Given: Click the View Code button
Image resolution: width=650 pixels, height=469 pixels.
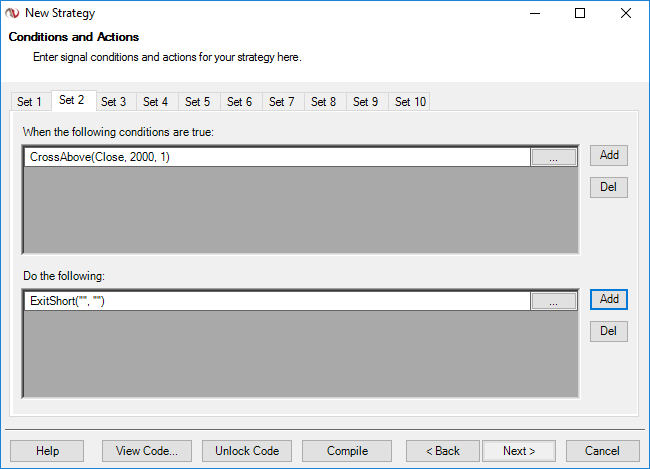Looking at the screenshot, I should pos(147,451).
